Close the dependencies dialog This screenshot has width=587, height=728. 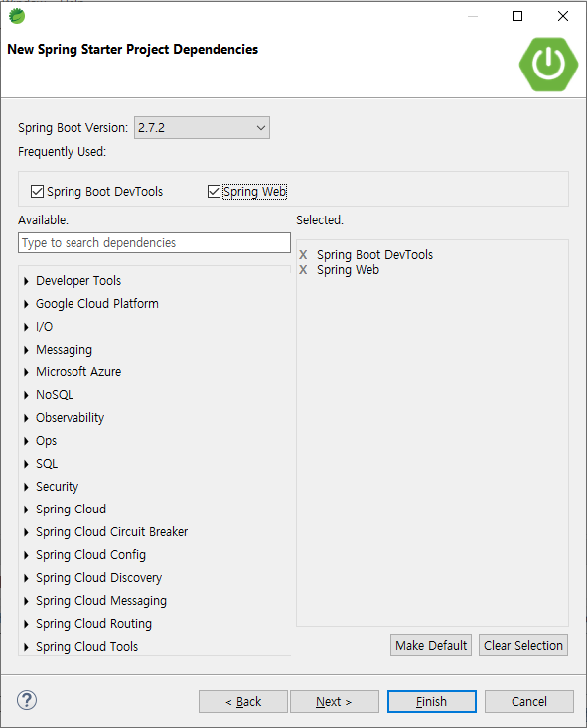click(x=563, y=16)
